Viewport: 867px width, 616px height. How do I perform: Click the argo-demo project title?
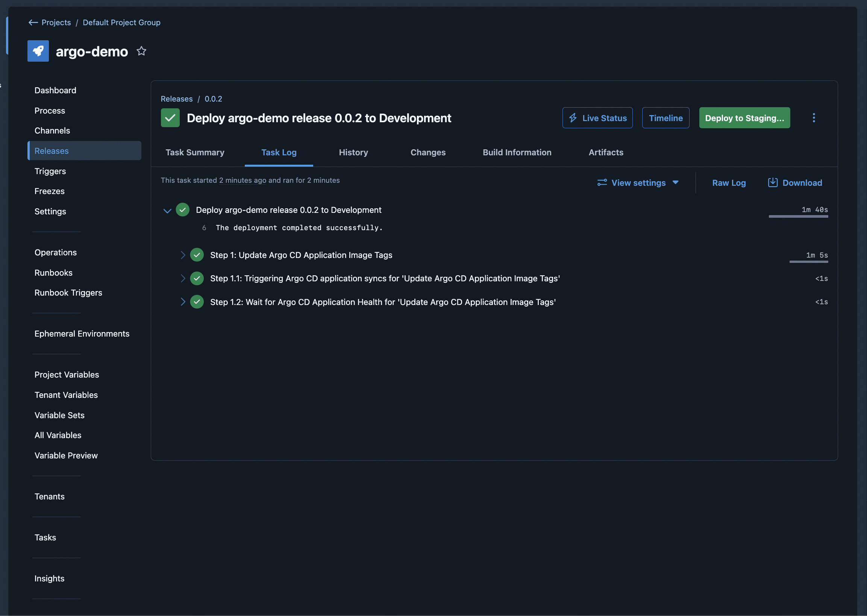92,51
